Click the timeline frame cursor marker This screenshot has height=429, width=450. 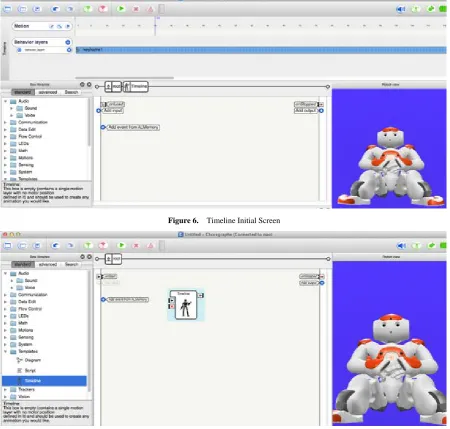[x=155, y=26]
